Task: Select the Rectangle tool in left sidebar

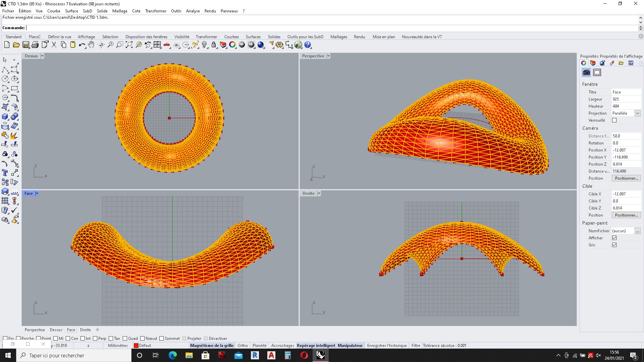Action: [14, 88]
